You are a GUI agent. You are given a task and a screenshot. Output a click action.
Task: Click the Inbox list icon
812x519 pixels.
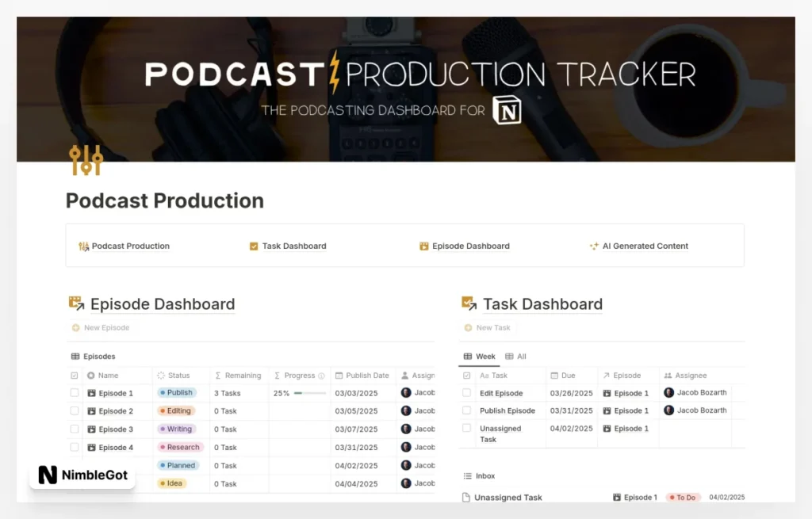click(469, 475)
